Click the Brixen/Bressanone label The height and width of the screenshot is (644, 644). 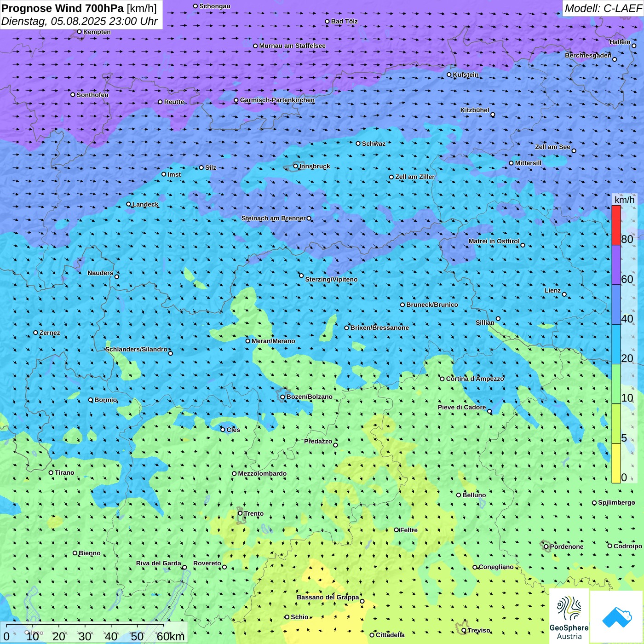[379, 328]
